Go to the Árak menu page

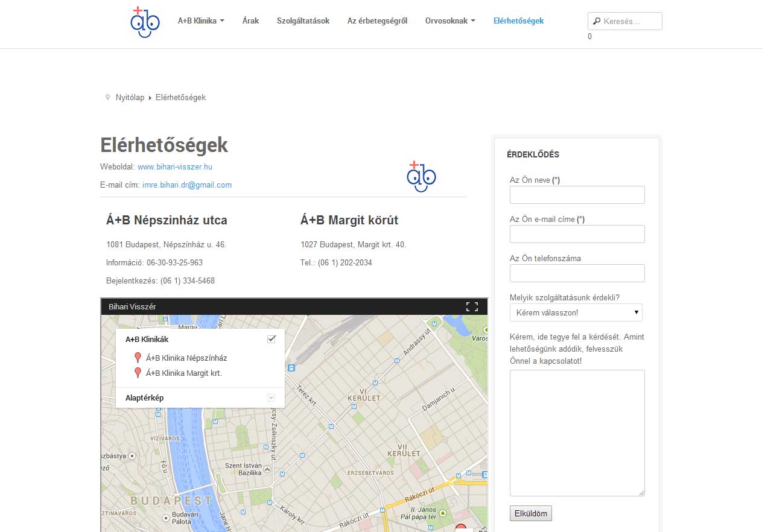(250, 21)
